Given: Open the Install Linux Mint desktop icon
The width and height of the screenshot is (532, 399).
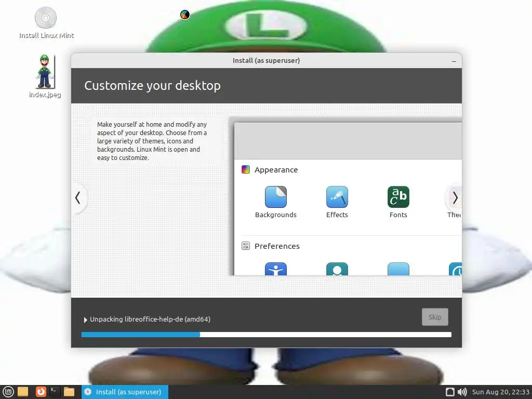Looking at the screenshot, I should (x=46, y=23).
